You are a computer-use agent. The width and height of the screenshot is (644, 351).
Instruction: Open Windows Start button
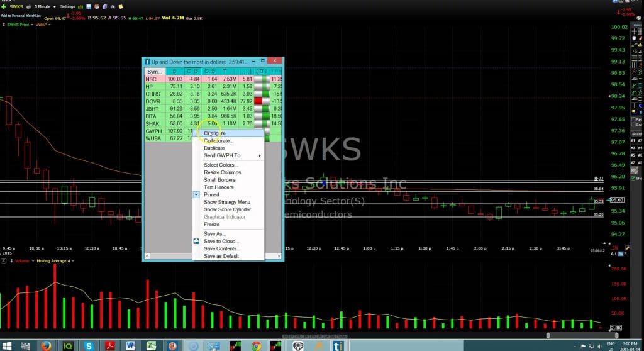tap(6, 346)
